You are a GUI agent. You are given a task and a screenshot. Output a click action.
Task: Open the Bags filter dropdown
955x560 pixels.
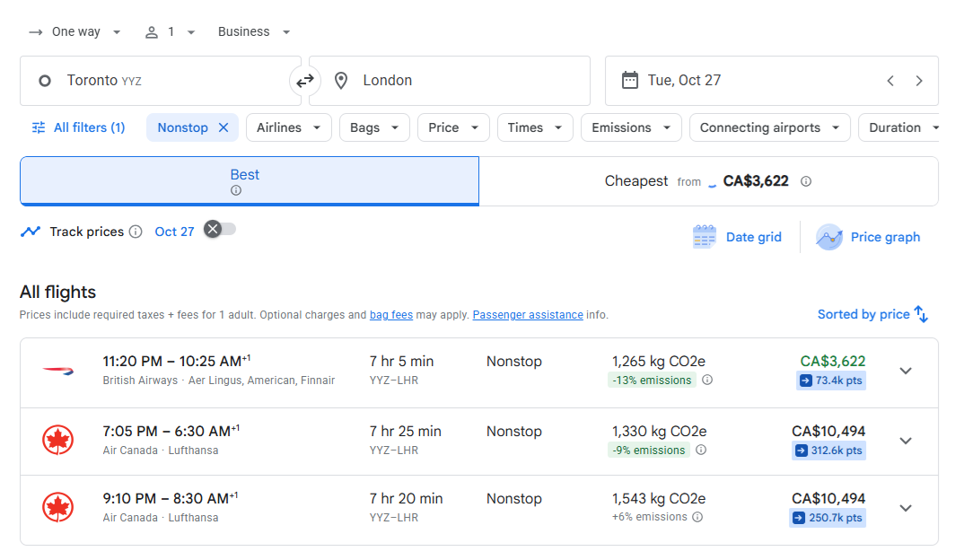coord(374,127)
